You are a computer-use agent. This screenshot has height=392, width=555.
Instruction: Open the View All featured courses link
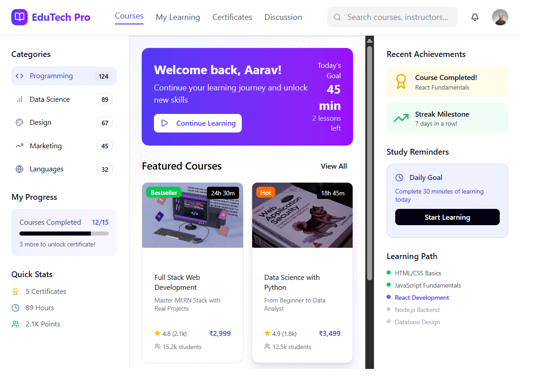[334, 166]
